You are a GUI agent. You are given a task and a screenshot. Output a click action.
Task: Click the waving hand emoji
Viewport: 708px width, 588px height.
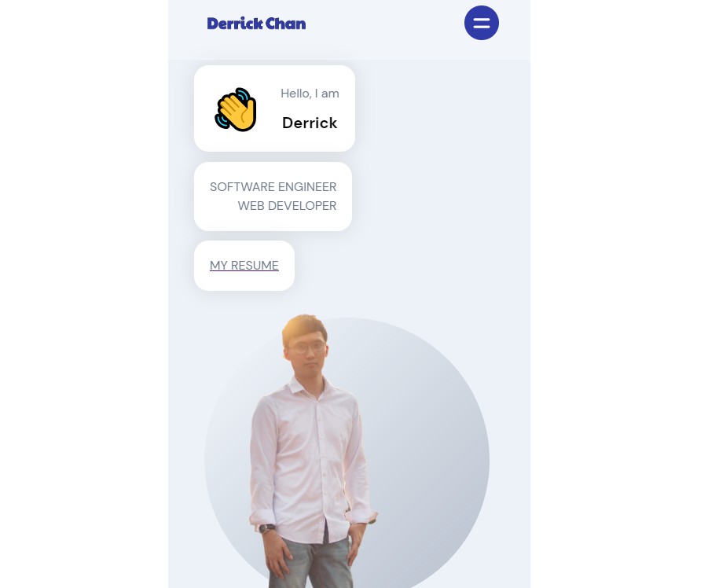pos(236,109)
